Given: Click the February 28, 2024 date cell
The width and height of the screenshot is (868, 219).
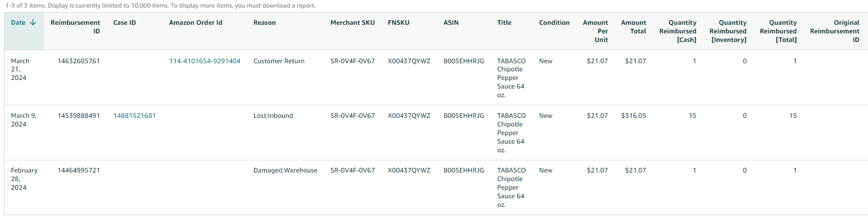Looking at the screenshot, I should pos(24,179).
